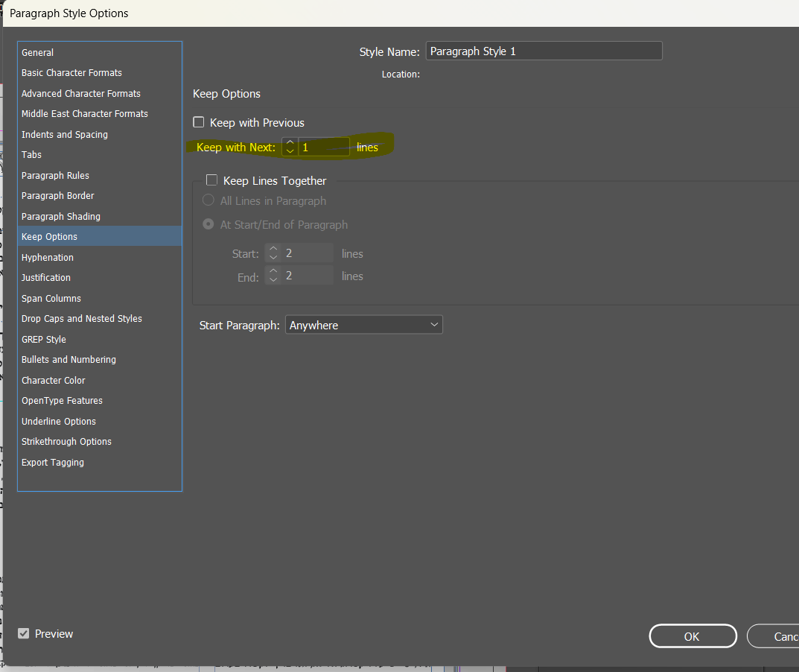This screenshot has height=672, width=799.
Task: Open Underline Options category
Action: 99,421
